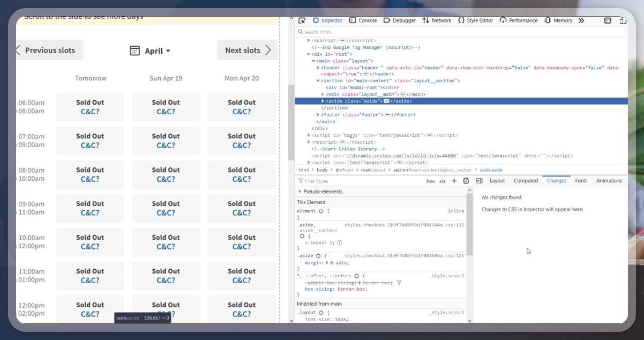Select section#main-content breadcrumb
Screen dimensions: 644x340
[x=432, y=170]
